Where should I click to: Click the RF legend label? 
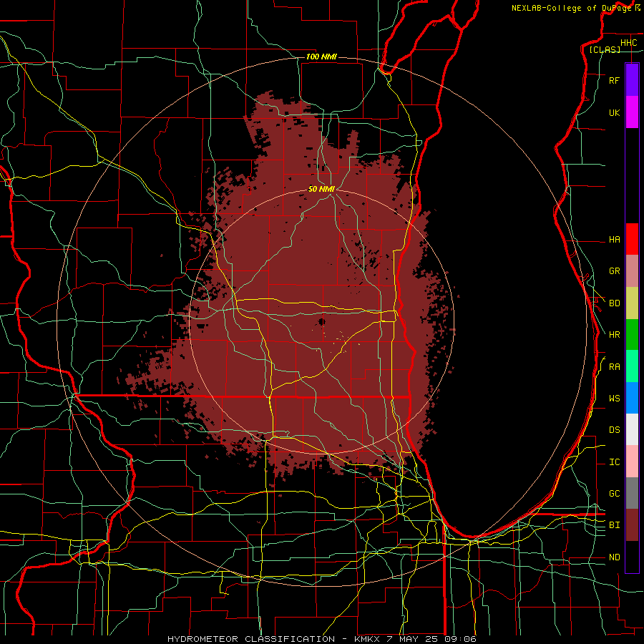(x=614, y=80)
